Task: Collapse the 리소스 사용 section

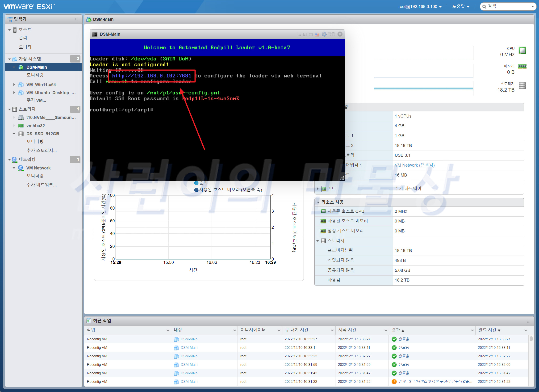Action: (x=318, y=202)
